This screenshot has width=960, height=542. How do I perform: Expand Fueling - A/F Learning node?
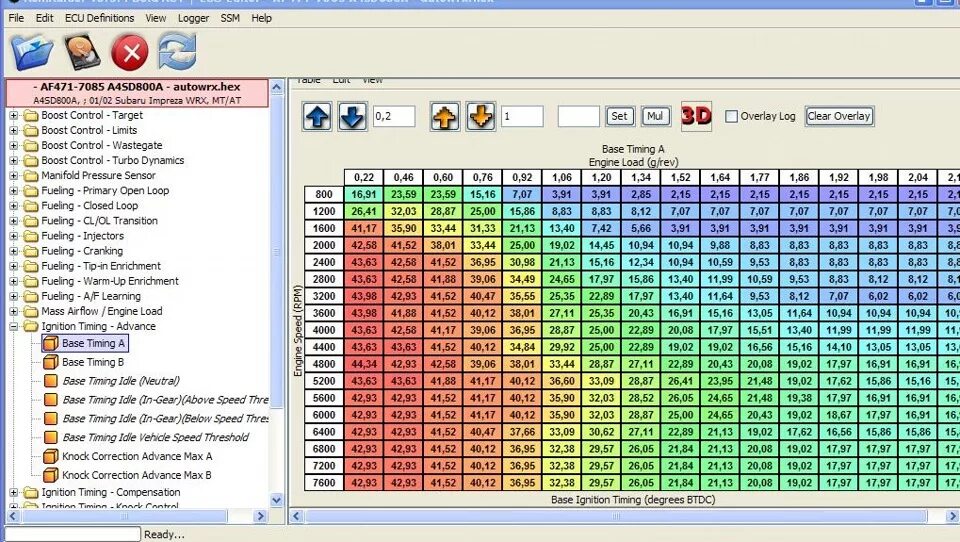(x=13, y=296)
